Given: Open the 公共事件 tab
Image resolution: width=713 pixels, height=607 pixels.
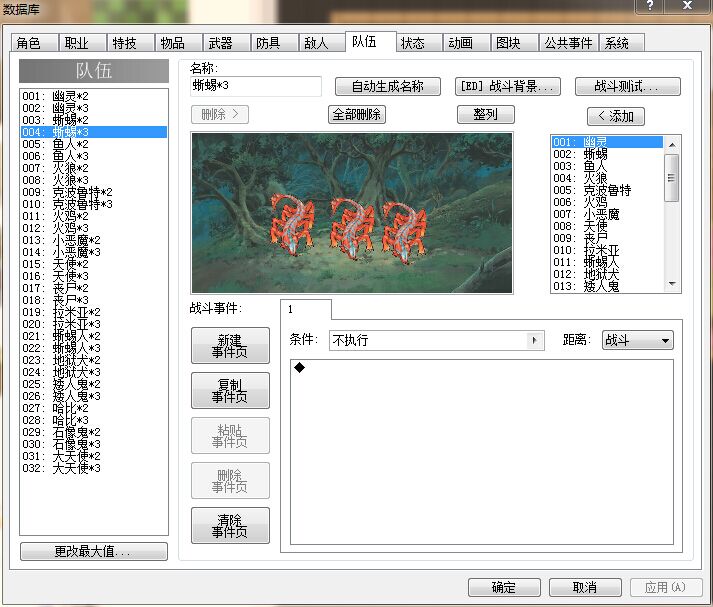Looking at the screenshot, I should pyautogui.click(x=568, y=43).
